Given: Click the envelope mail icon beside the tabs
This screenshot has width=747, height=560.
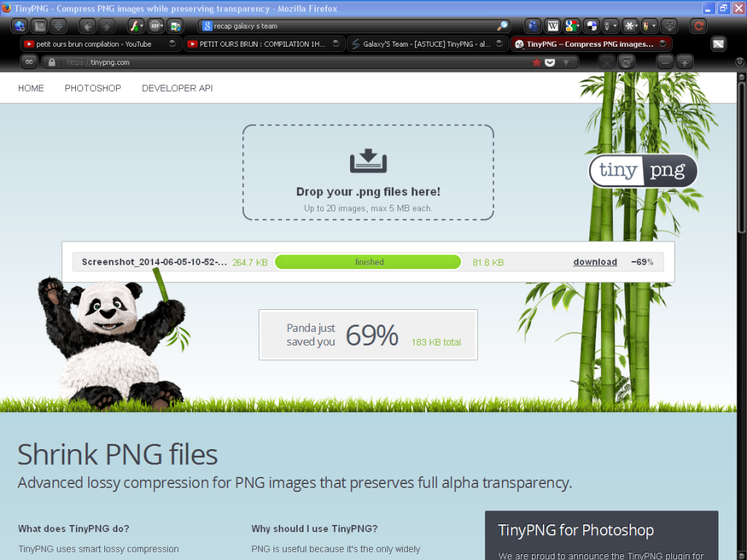Looking at the screenshot, I should click(x=719, y=44).
